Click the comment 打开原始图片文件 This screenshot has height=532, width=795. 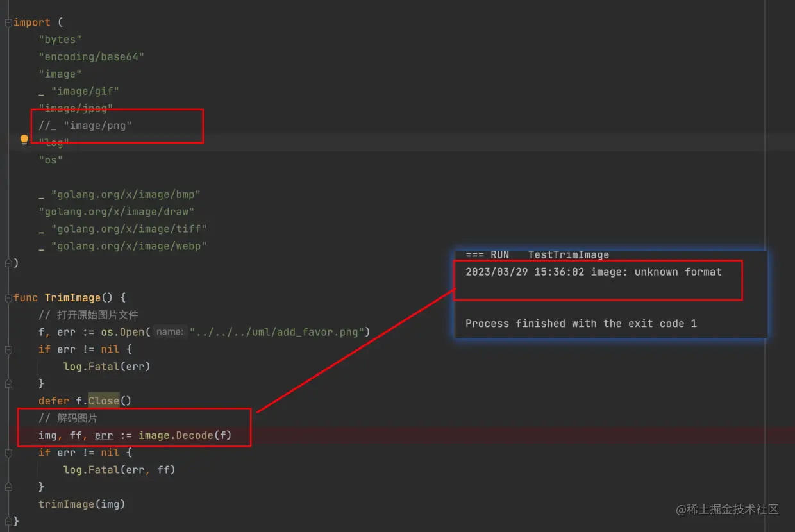(x=88, y=315)
